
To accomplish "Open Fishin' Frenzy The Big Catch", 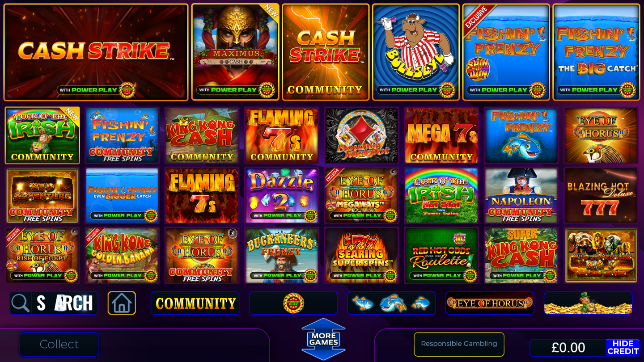I will (597, 52).
